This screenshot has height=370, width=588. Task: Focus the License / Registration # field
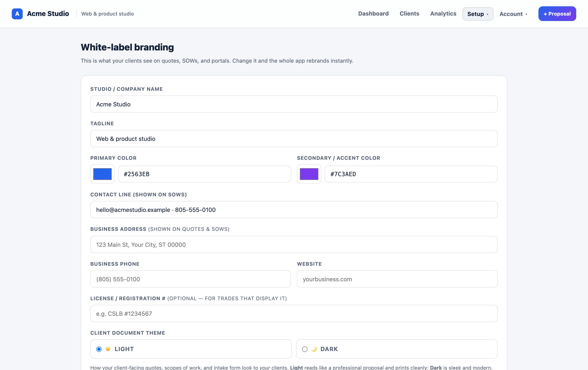(294, 313)
